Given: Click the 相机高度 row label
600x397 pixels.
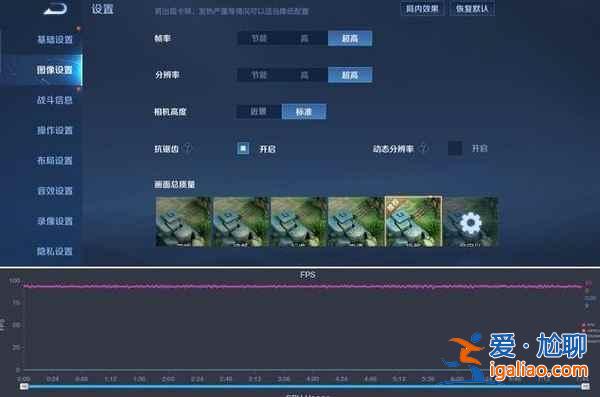Looking at the screenshot, I should (x=170, y=112).
